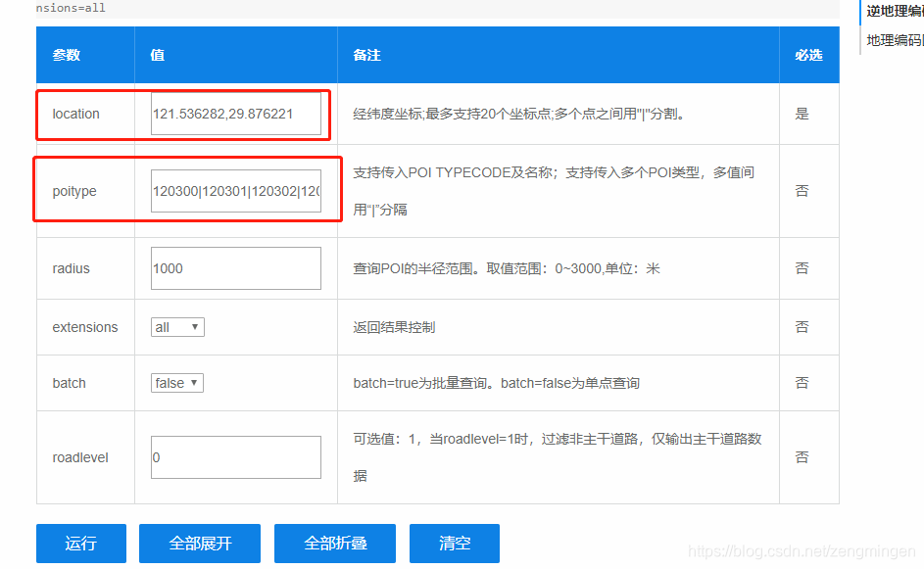Click the 返回结果控制 description text
The image size is (924, 569).
[x=394, y=327]
